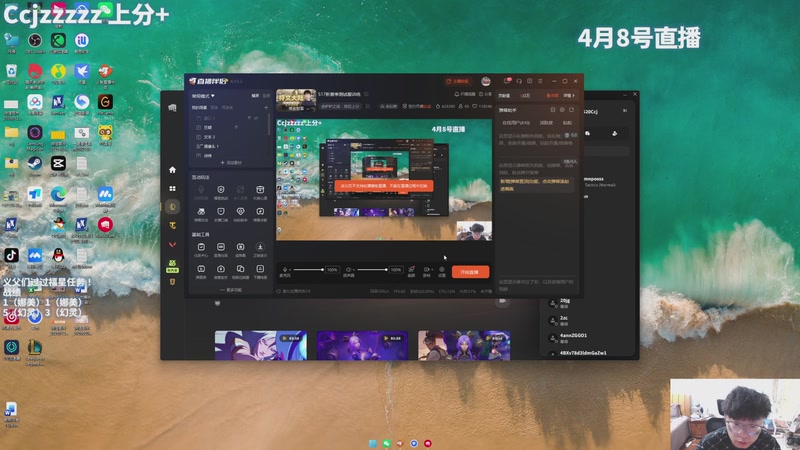This screenshot has width=800, height=450.
Task: Open the first tool in 基础工具 bottom row
Action: [x=201, y=271]
